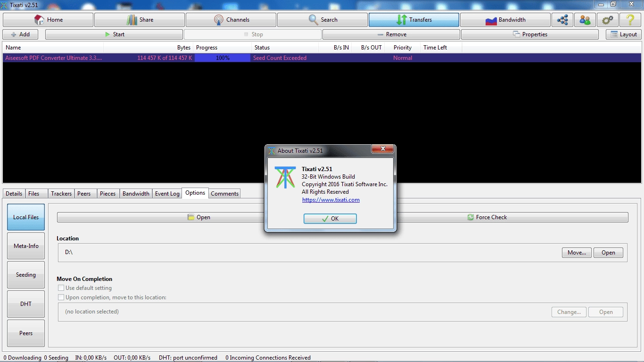Switch to the Transfers section
This screenshot has height=362, width=644.
coord(414,20)
